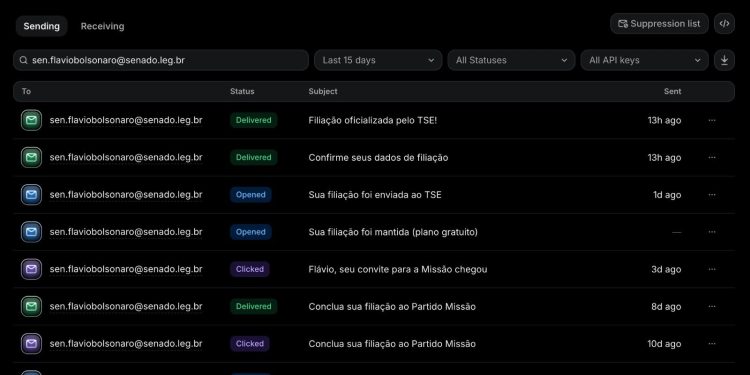Viewport: 750px width, 375px height.
Task: Open subject 'Sua filiação foi mantida (plano gratuito)'
Action: pyautogui.click(x=393, y=232)
